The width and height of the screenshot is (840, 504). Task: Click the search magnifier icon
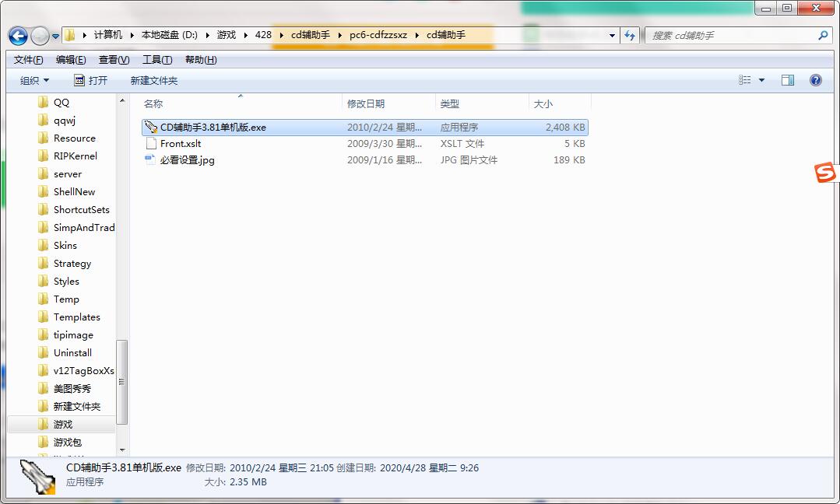(x=823, y=35)
